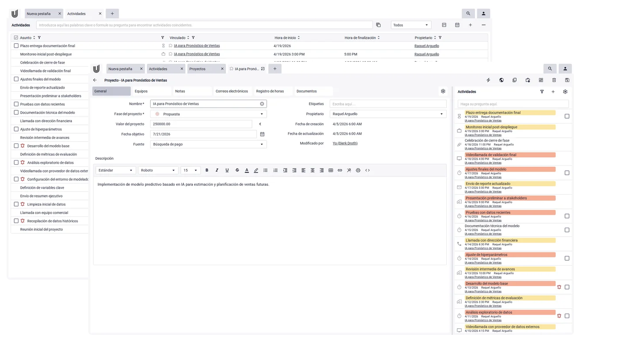Viewport: 618px width, 364px height.
Task: Switch to the Notas tab
Action: pyautogui.click(x=192, y=91)
